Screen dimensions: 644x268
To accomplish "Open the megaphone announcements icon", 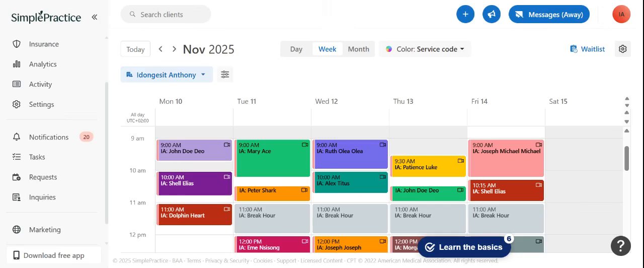I will click(492, 15).
